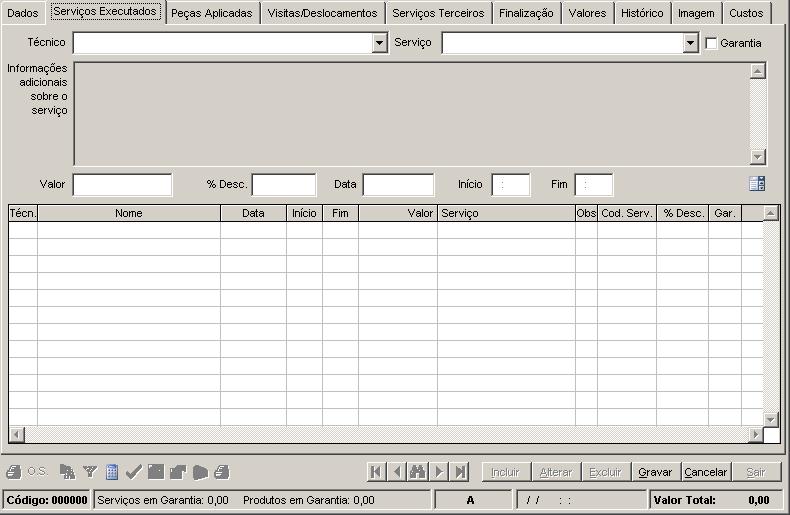Click the gray tag icon in toolbar
Screen dimensions: 790x515
(x=200, y=472)
